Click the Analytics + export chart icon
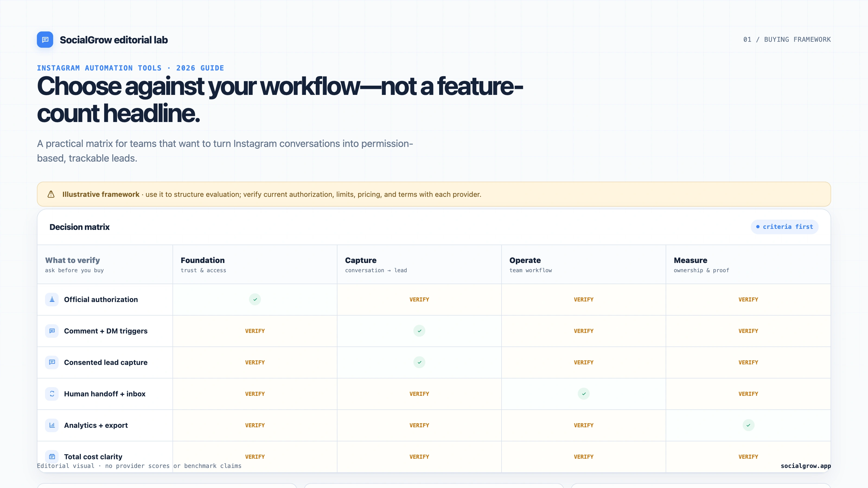 [x=52, y=425]
